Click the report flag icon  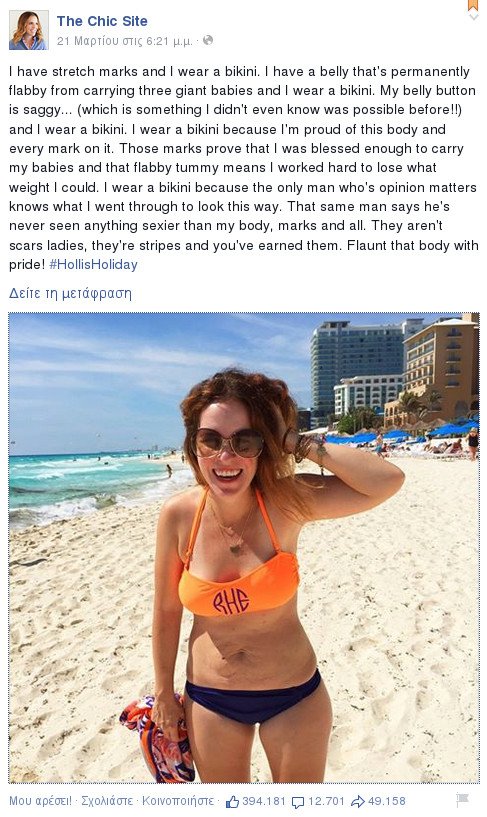[x=463, y=800]
